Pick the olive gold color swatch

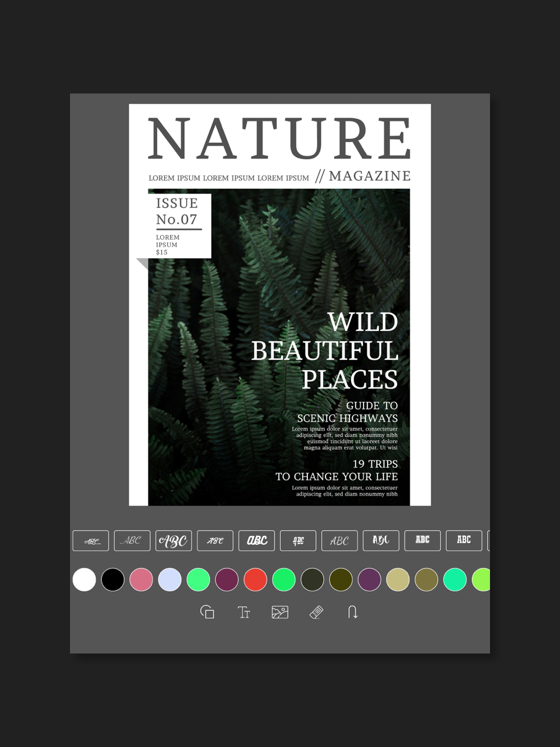[427, 580]
